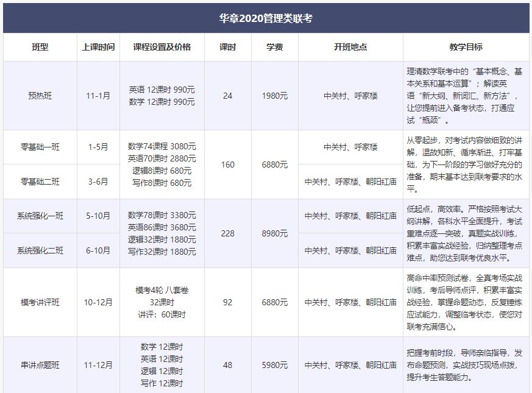This screenshot has width=532, height=393.
Task: Click teaching goal starting 低起点，高效率
Action: point(464,233)
